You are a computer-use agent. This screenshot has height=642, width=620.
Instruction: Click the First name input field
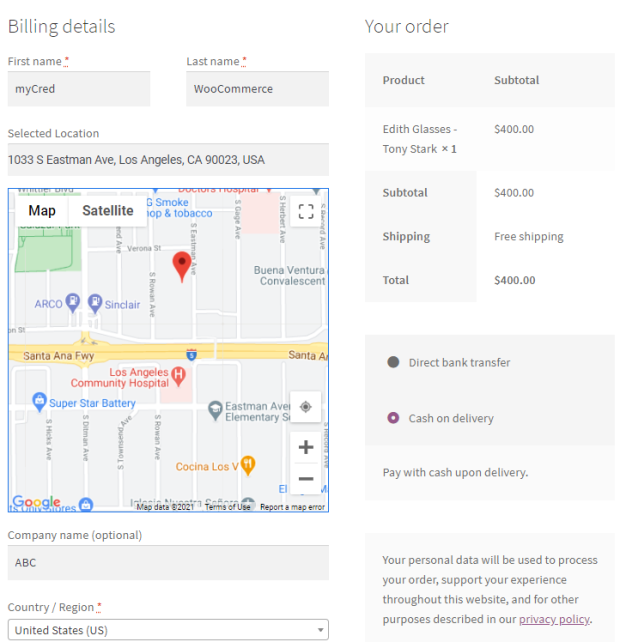click(79, 89)
